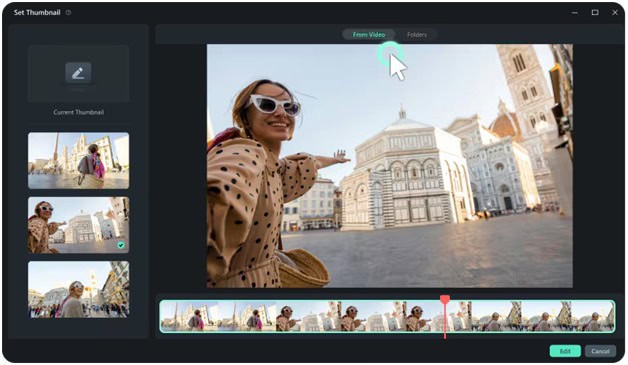This screenshot has width=628, height=365.
Task: Switch to the From Video tab
Action: (368, 34)
